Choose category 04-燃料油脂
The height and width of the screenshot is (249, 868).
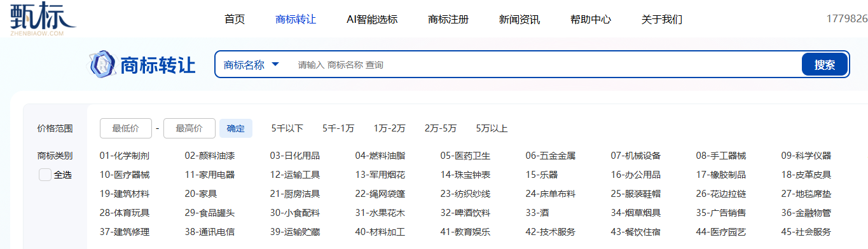click(x=380, y=156)
